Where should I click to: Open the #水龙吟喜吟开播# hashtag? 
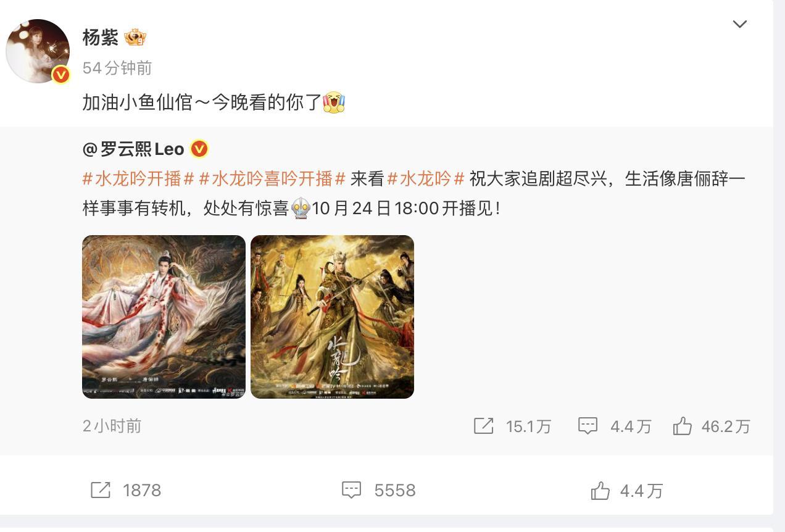click(272, 179)
